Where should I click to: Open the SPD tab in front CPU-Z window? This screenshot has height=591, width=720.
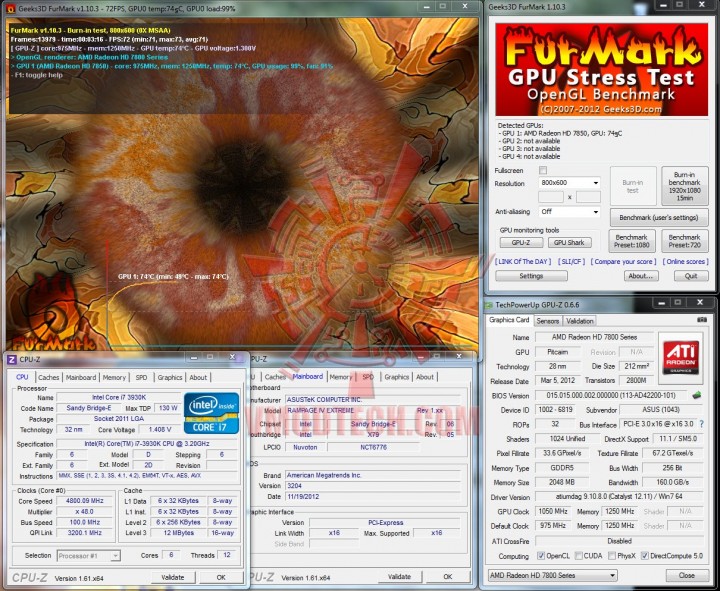[x=141, y=377]
